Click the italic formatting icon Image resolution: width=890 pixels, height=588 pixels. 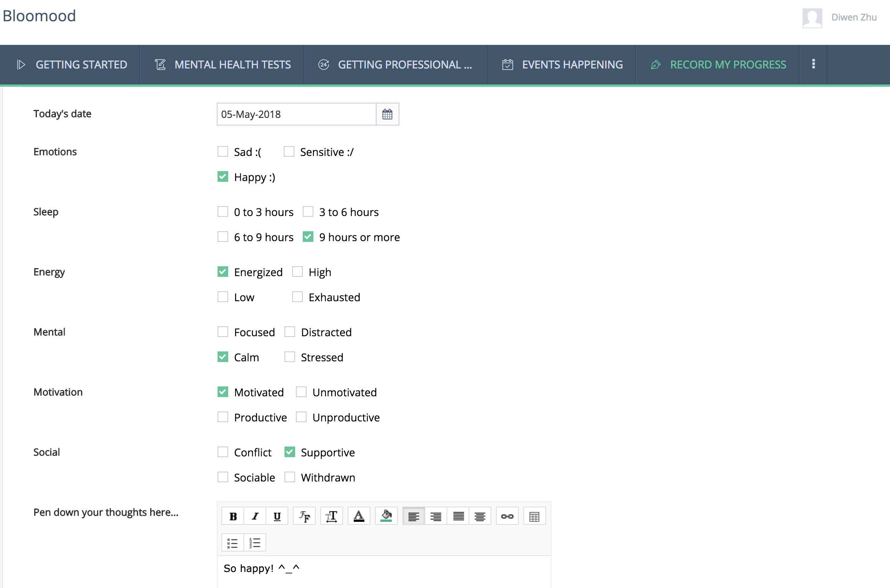pyautogui.click(x=255, y=516)
